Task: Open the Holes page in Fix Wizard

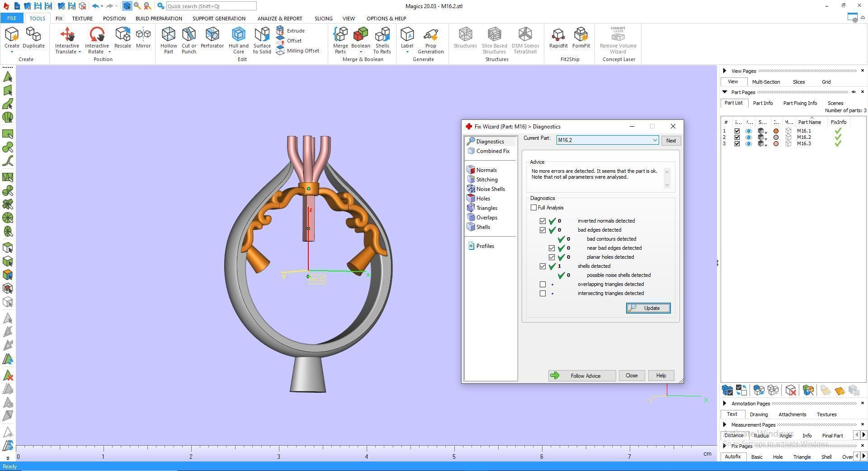Action: pos(483,199)
